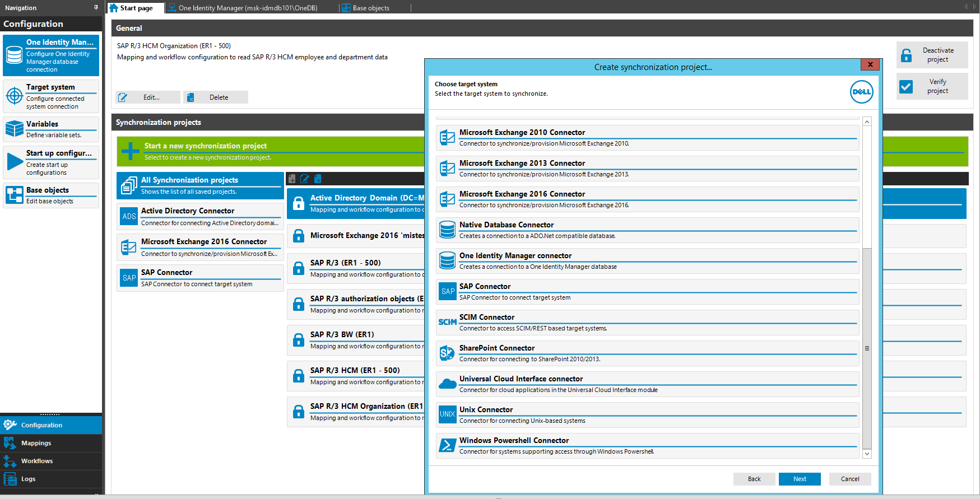Viewport: 980px width, 499px height.
Task: Click the Delete button in General section
Action: 216,97
